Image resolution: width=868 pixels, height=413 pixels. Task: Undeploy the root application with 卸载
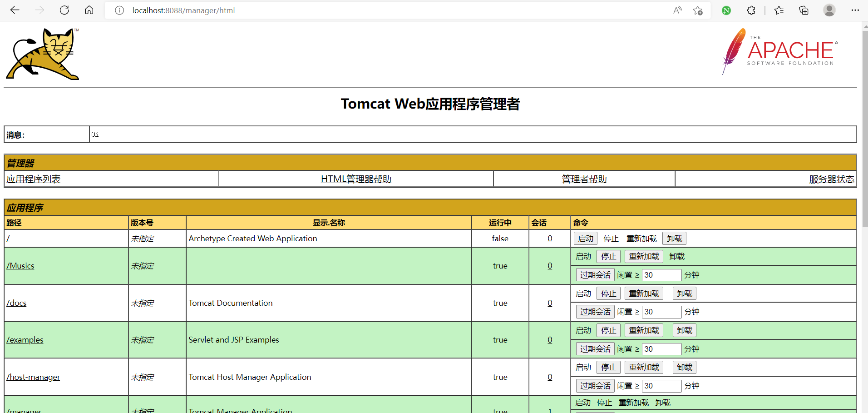(674, 239)
